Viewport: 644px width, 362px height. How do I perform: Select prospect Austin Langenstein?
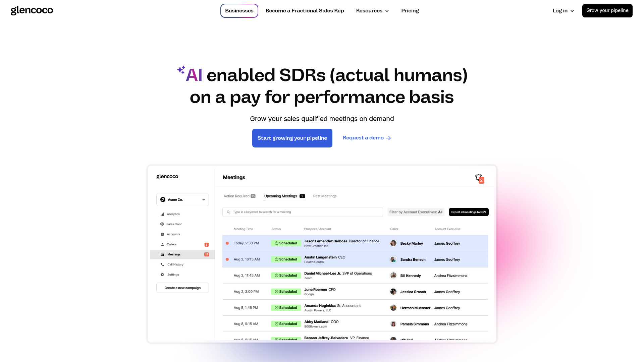(320, 257)
